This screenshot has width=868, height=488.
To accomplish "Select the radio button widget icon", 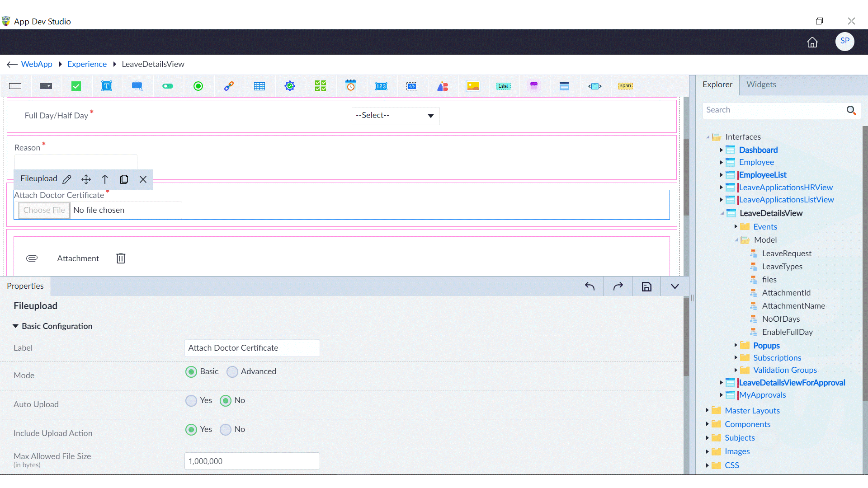I will click(198, 86).
